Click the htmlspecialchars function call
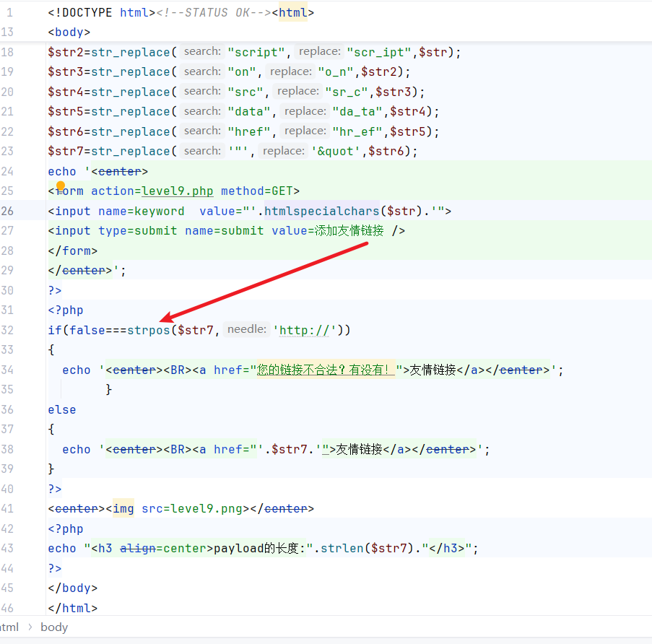The width and height of the screenshot is (652, 644). pos(322,211)
